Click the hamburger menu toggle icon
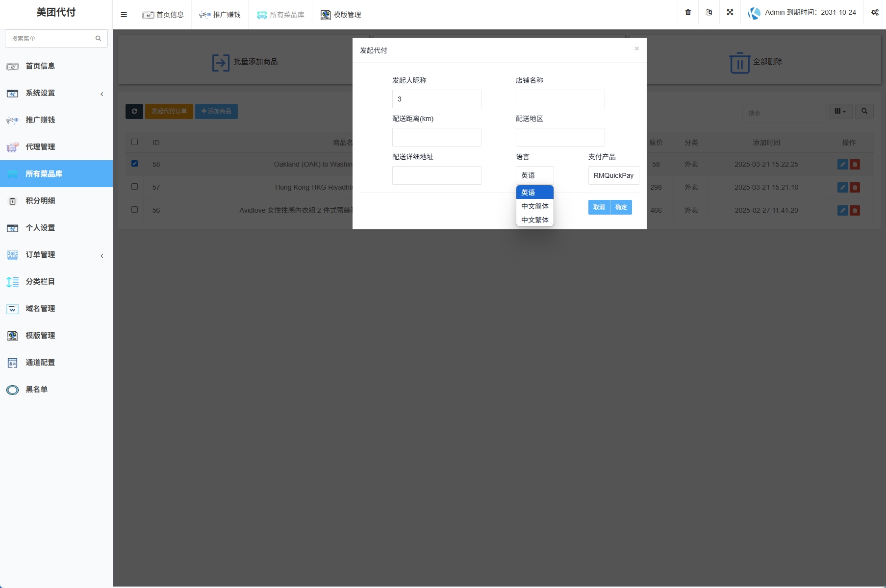This screenshot has height=588, width=886. pos(124,15)
